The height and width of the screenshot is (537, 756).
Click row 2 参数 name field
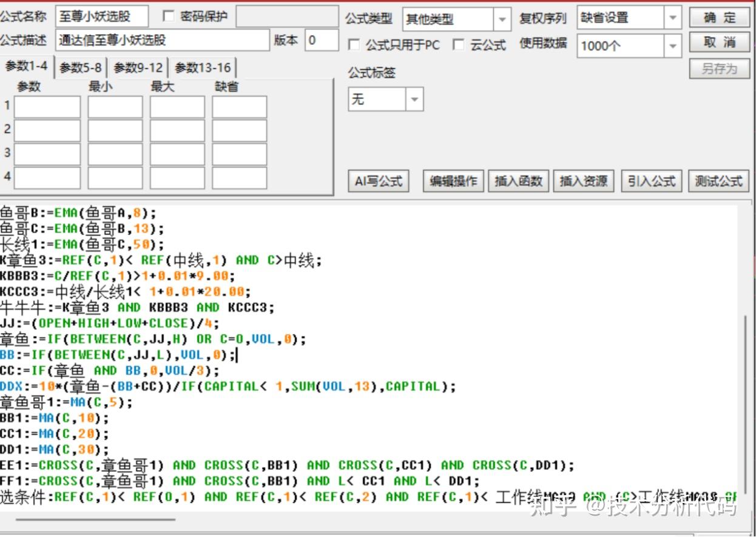pos(47,130)
